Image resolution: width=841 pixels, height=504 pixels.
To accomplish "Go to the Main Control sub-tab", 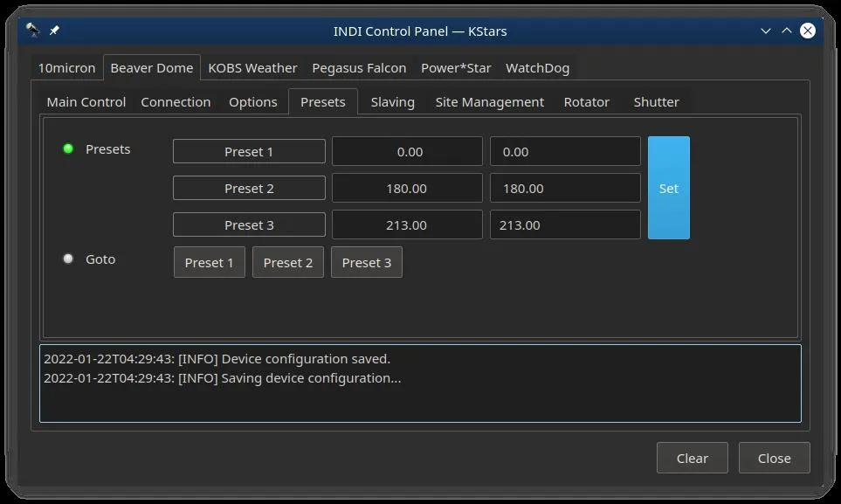I will 86,102.
